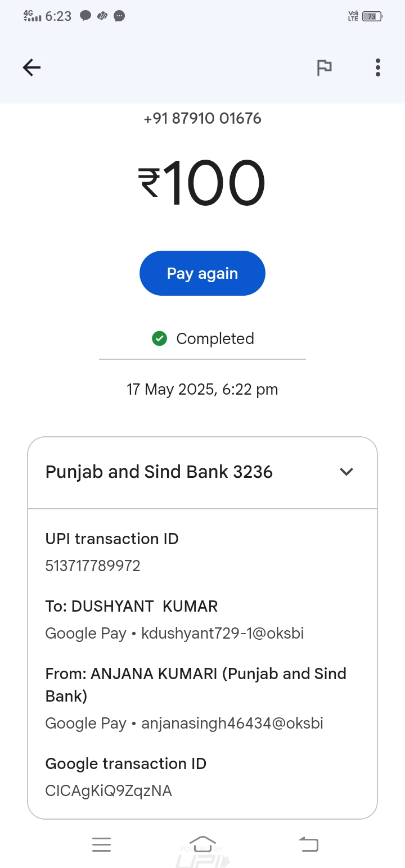Tap the green Completed checkmark icon

coord(160,338)
